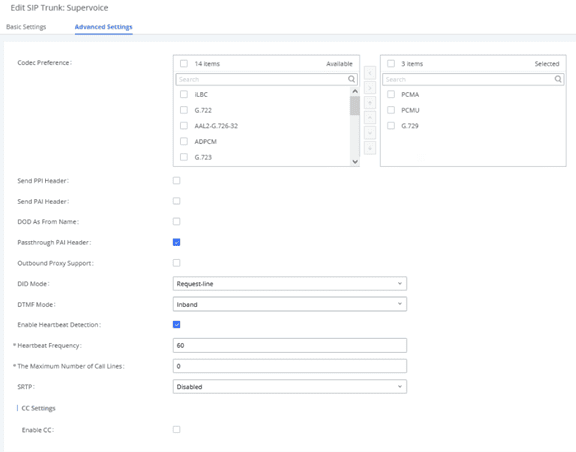The height and width of the screenshot is (452, 576).
Task: Expand the DTMF Mode dropdown
Action: [289, 304]
